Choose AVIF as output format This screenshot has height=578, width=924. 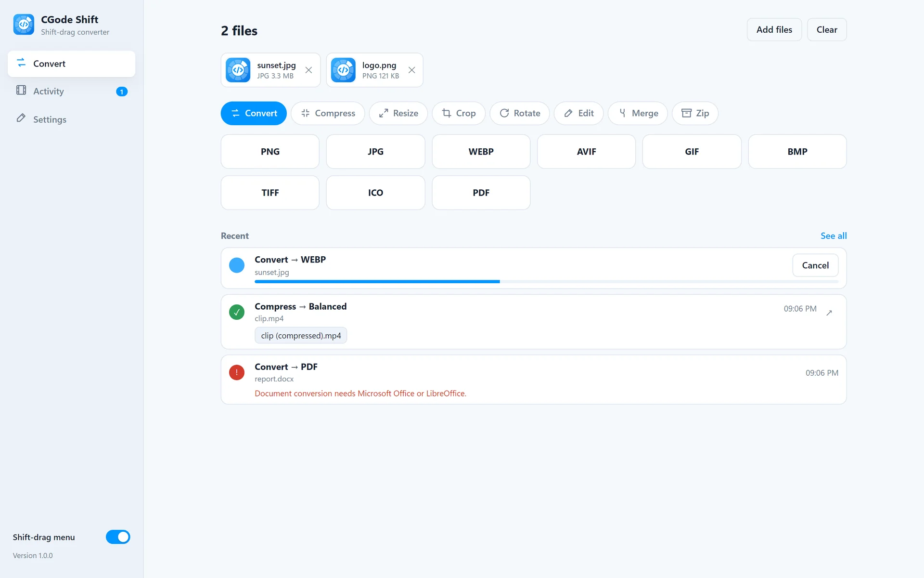tap(586, 151)
